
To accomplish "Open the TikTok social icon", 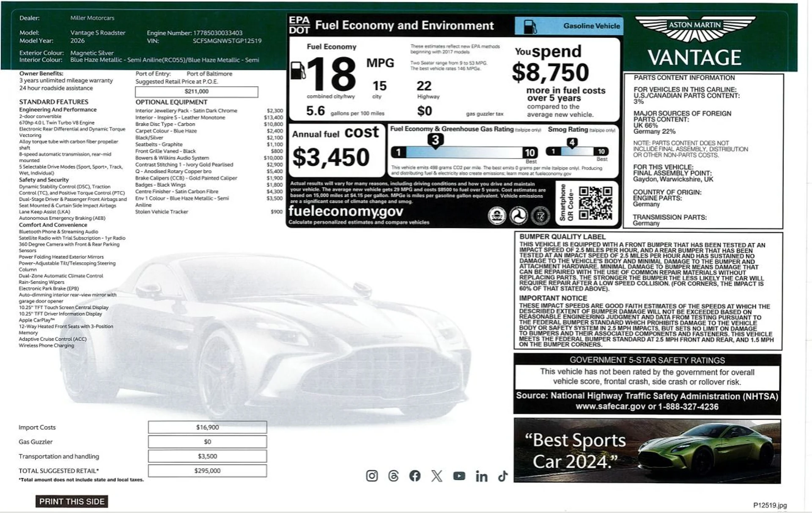I will coord(503,476).
